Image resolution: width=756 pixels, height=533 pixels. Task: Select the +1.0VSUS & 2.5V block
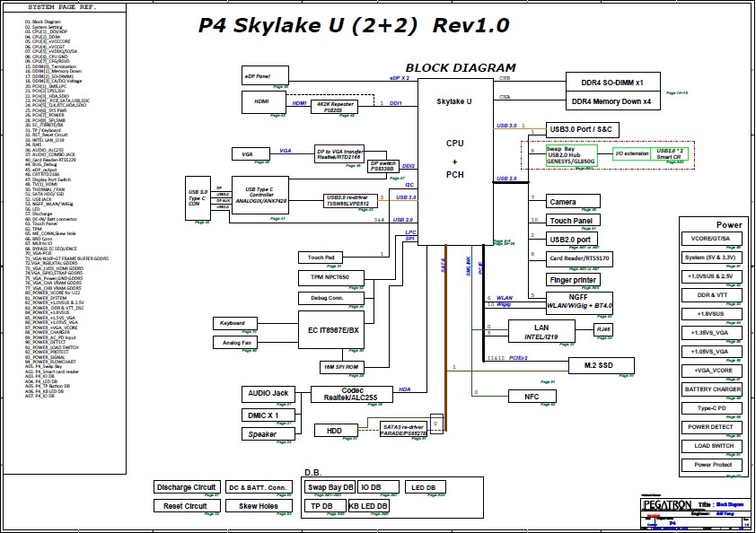click(712, 276)
